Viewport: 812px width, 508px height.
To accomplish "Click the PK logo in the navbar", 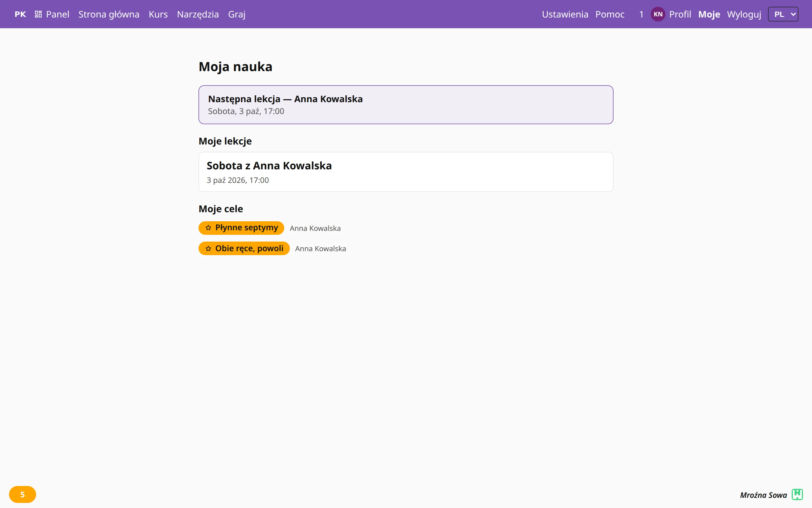I will click(20, 14).
